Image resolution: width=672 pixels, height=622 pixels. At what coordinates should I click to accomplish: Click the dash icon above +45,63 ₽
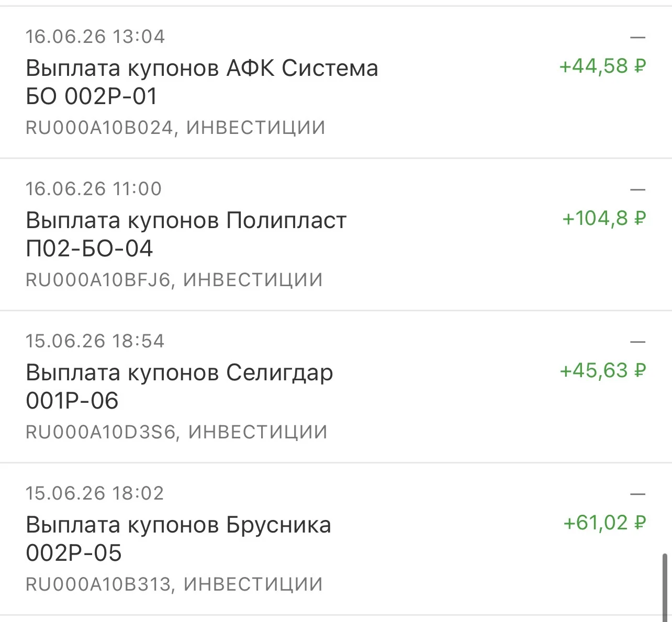(x=637, y=342)
